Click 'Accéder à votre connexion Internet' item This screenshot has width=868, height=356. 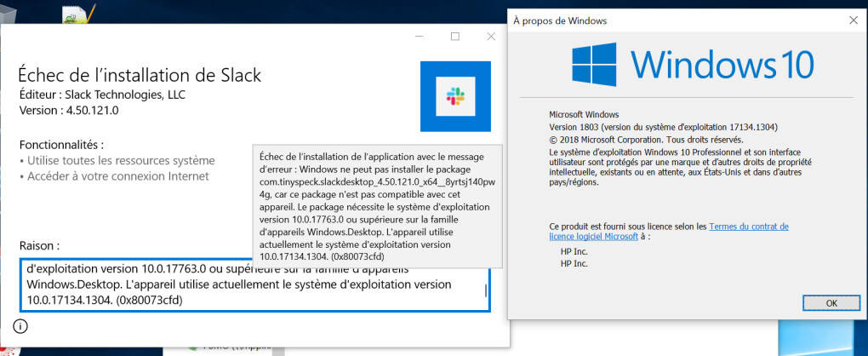[114, 176]
